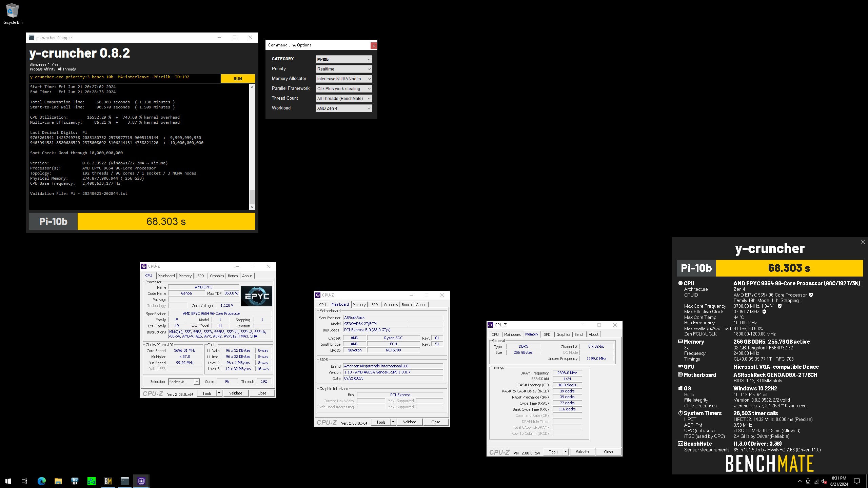
Task: Expand Tools arrow in CPU-Z Mainboard window
Action: 393,422
